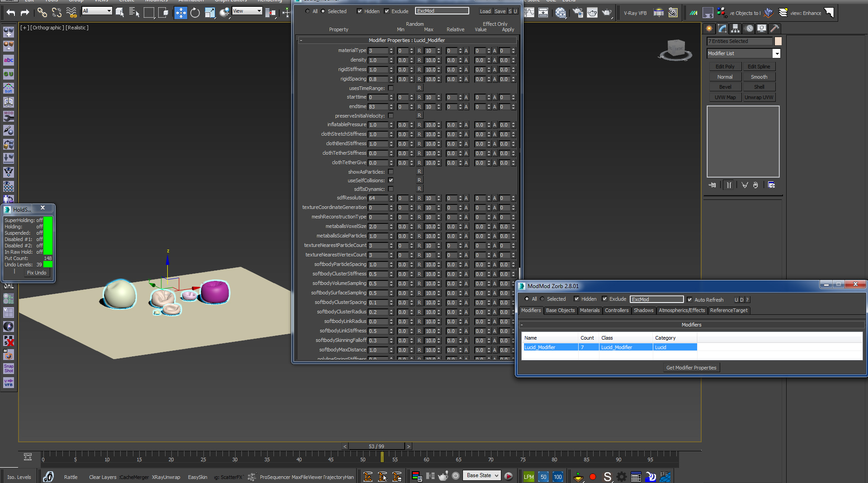
Task: Click the object color swatch
Action: 778,41
